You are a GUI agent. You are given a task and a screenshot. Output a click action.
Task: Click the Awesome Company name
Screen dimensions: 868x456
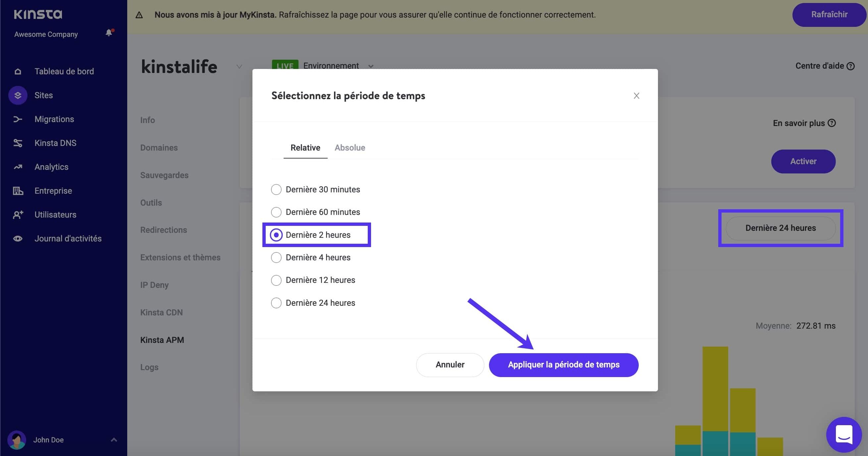(x=46, y=34)
